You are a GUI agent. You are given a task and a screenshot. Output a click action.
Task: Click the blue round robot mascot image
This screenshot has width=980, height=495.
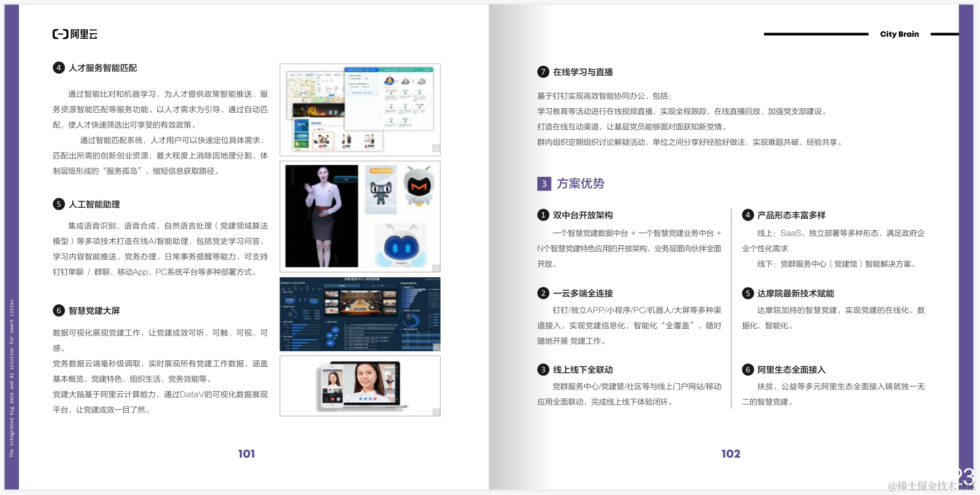coord(401,245)
